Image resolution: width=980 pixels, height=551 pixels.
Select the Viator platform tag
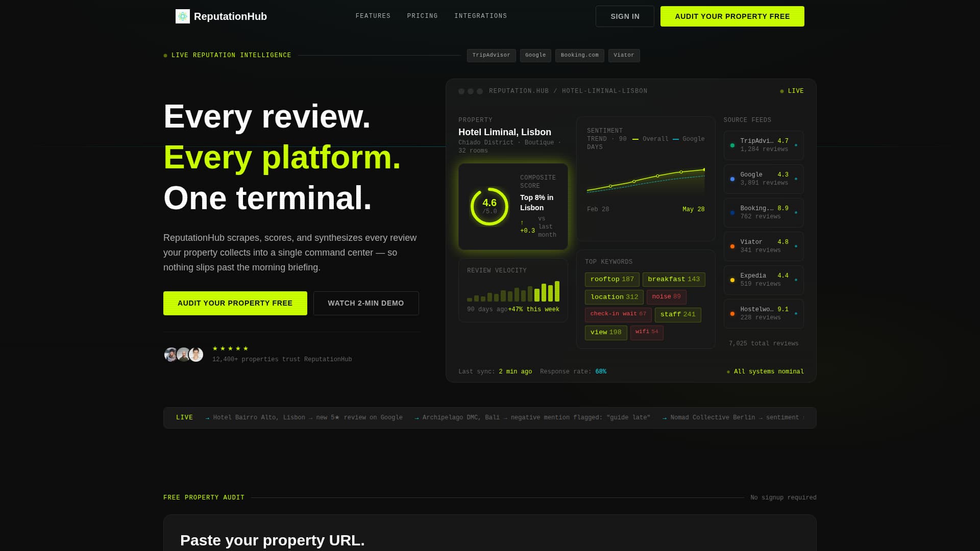tap(624, 56)
